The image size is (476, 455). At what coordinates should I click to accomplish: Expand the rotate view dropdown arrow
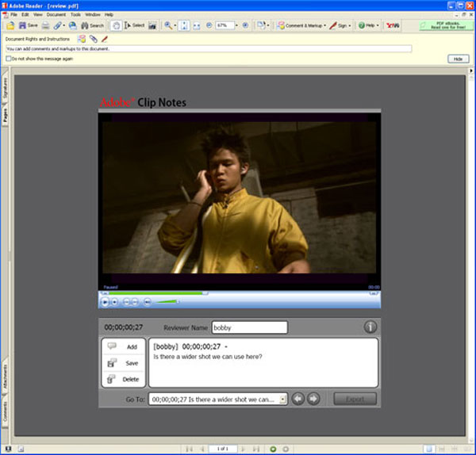(x=268, y=25)
